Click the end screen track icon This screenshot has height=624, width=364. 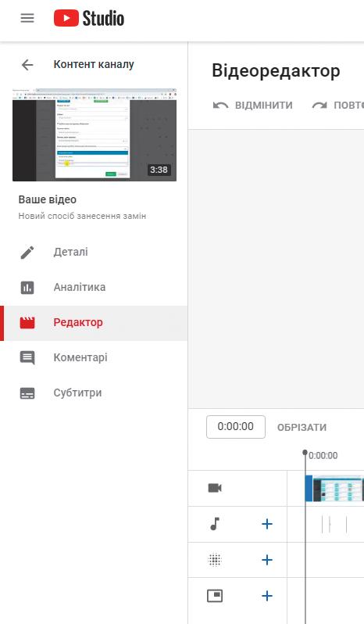pos(215,596)
